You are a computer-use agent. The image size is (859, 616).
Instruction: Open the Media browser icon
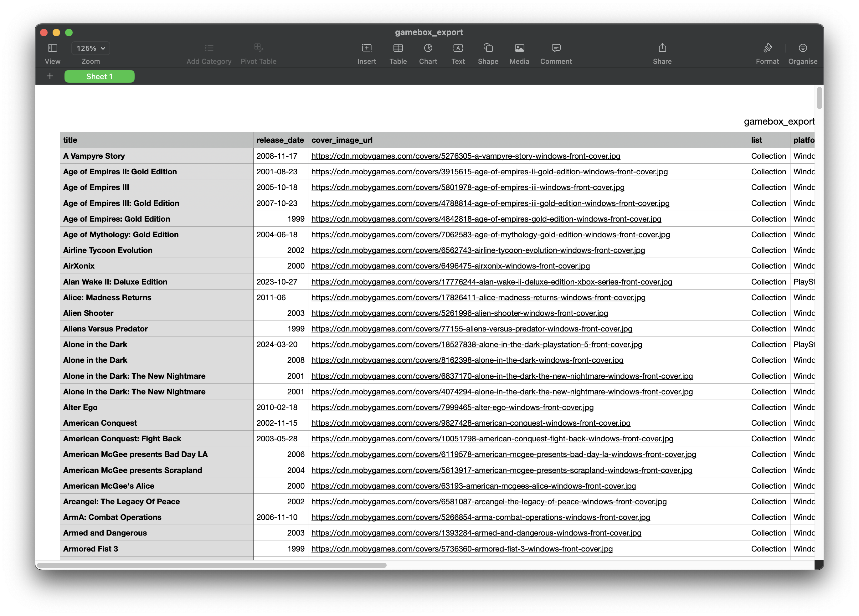519,48
